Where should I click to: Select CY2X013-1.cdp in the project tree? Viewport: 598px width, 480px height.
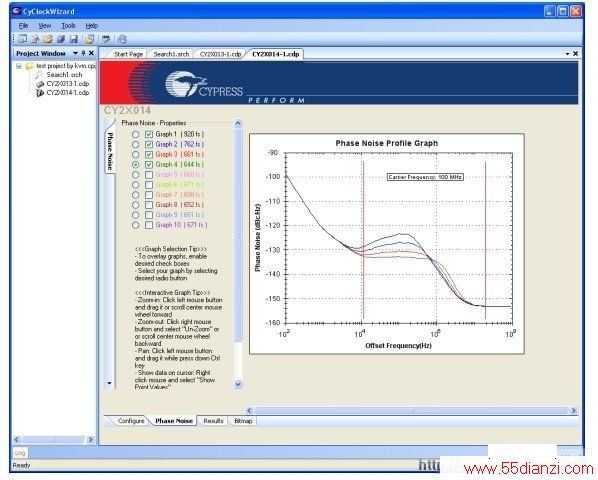pyautogui.click(x=68, y=84)
